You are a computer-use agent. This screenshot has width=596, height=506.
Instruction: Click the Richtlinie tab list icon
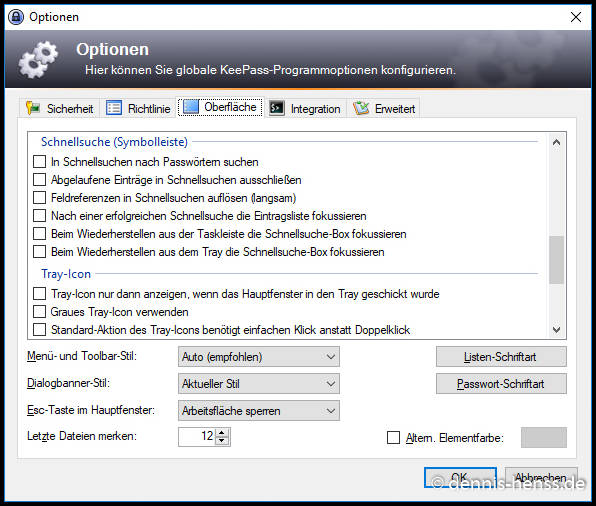coord(114,108)
